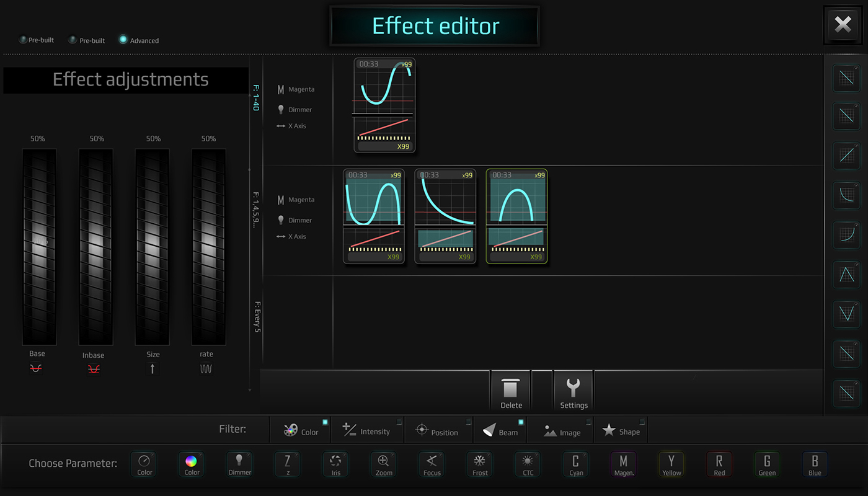Select the ascending linear ramp curve preset

[x=846, y=156]
